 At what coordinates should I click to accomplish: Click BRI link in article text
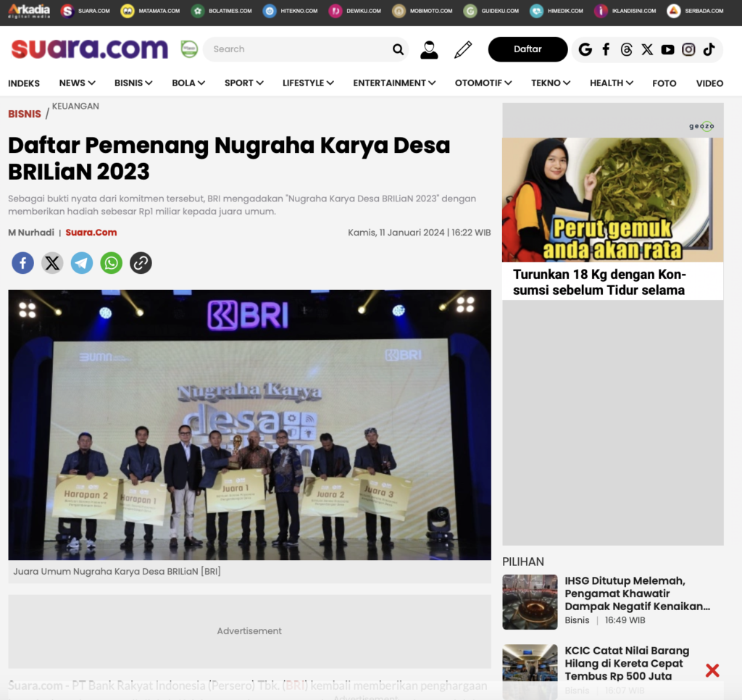point(295,686)
